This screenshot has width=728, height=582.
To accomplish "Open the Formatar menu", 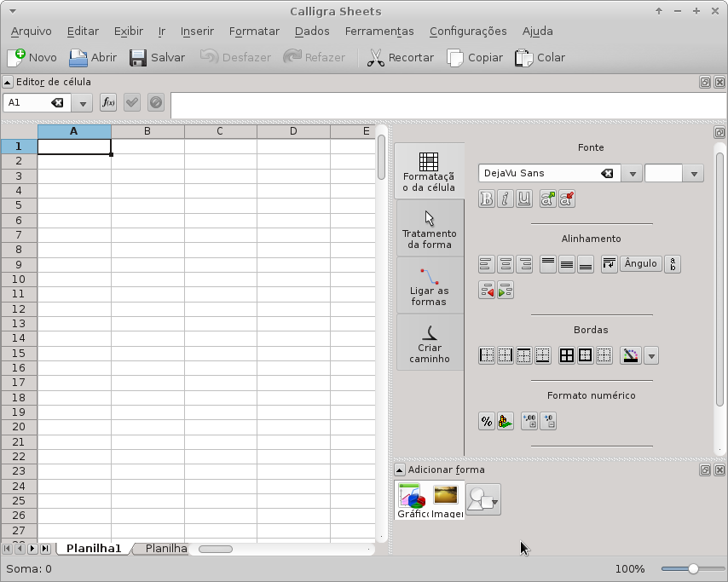I will point(254,31).
